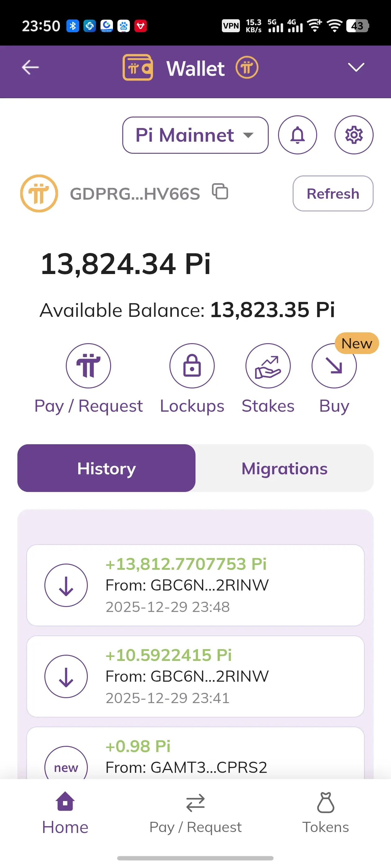
Task: Select wallet address text GDPRG...HV66S
Action: click(135, 194)
